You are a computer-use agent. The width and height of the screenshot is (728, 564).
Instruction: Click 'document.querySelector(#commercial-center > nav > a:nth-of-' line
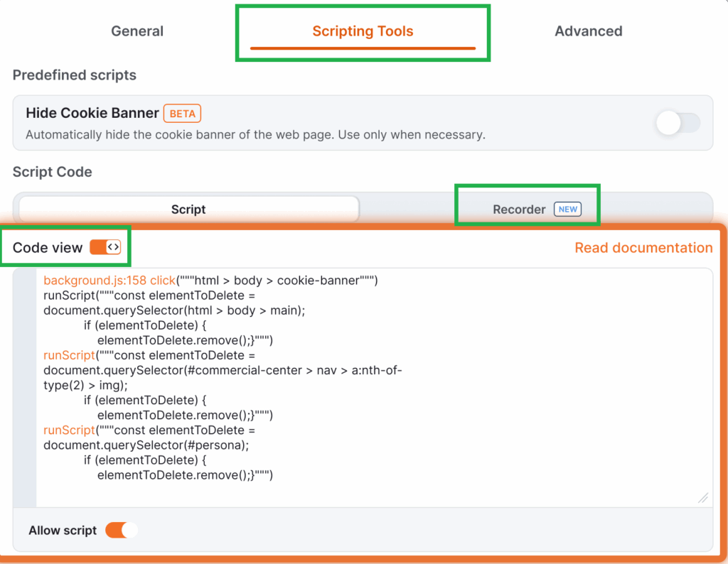[x=223, y=370]
